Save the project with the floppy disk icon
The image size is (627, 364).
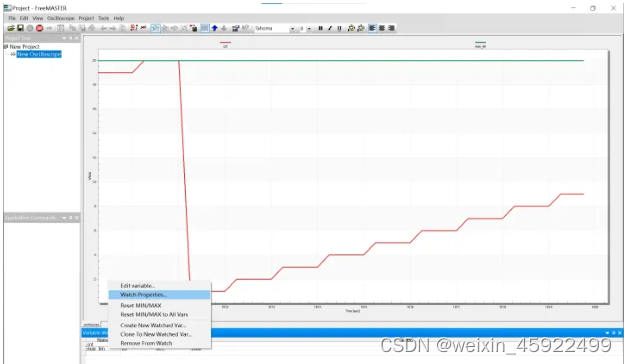20,28
